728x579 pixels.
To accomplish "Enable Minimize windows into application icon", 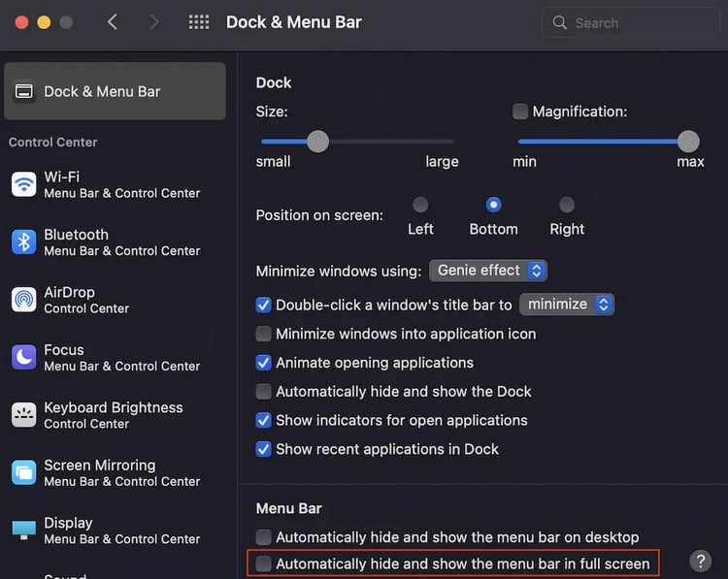I will [x=263, y=334].
